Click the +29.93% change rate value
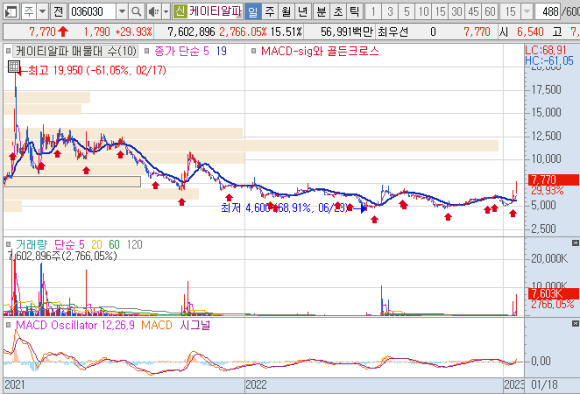The height and width of the screenshot is (394, 580). pyautogui.click(x=134, y=32)
